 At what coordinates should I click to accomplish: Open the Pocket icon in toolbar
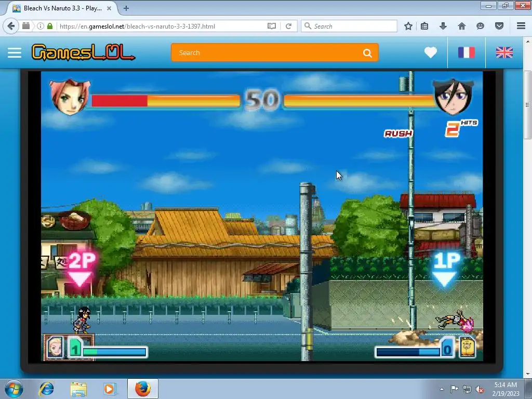pos(499,26)
